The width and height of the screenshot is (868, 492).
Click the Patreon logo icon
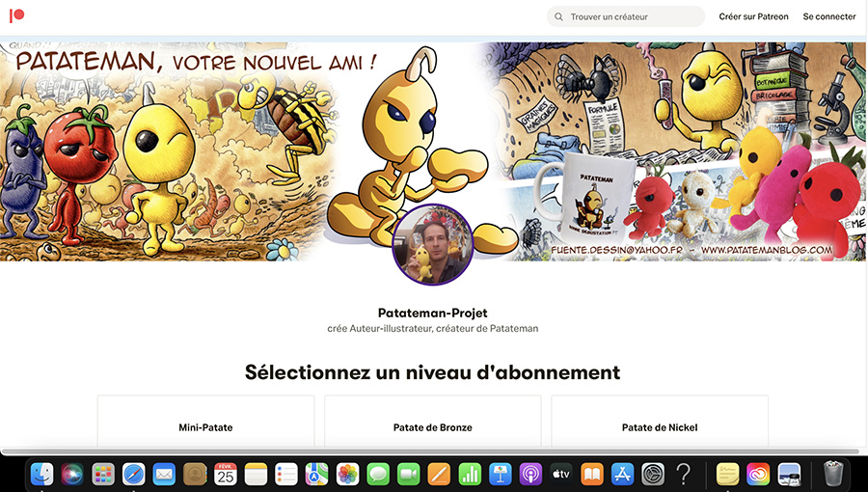click(x=17, y=15)
